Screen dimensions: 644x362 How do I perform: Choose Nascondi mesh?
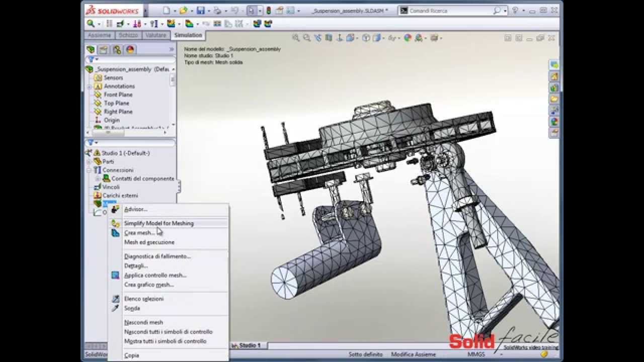point(143,322)
